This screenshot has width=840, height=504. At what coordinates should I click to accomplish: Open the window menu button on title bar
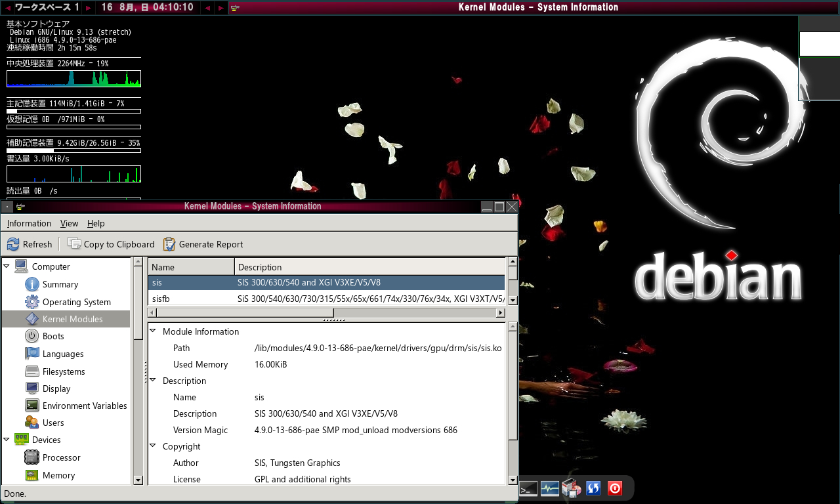point(7,206)
